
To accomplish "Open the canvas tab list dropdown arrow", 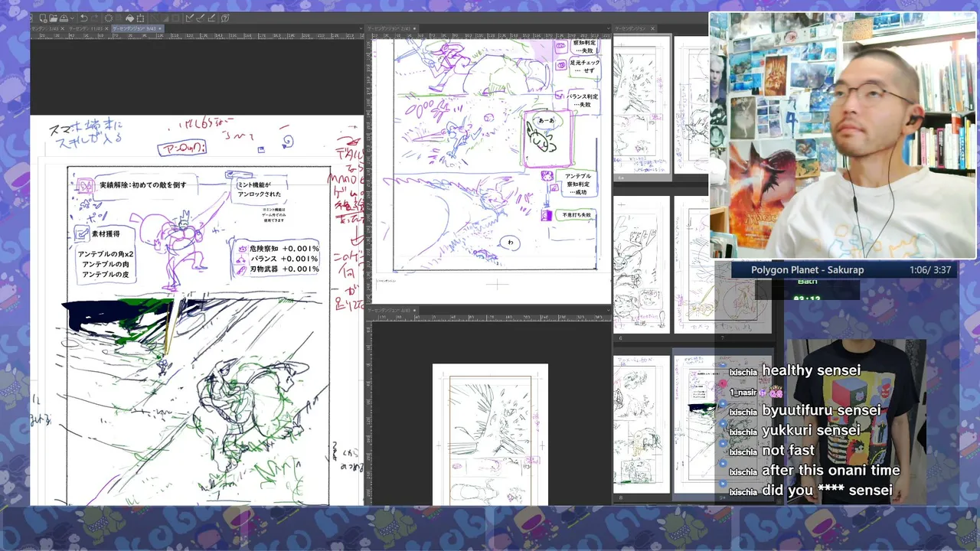I will (361, 28).
